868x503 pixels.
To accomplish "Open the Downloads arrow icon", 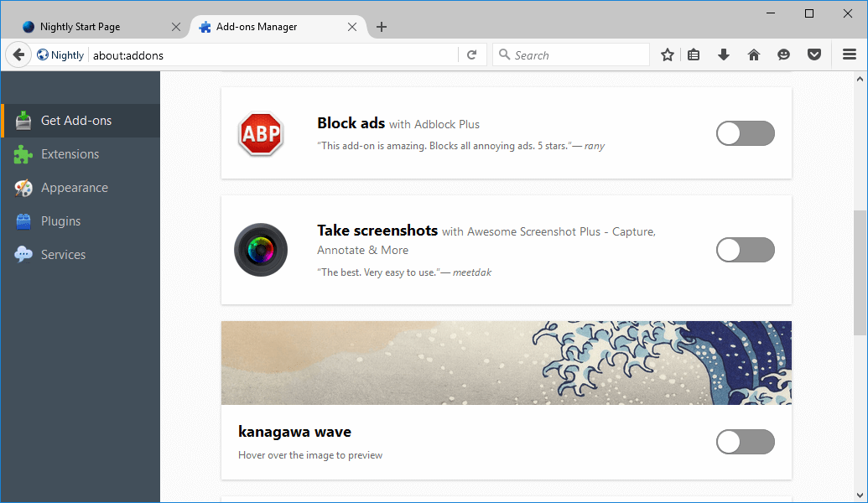I will (724, 54).
